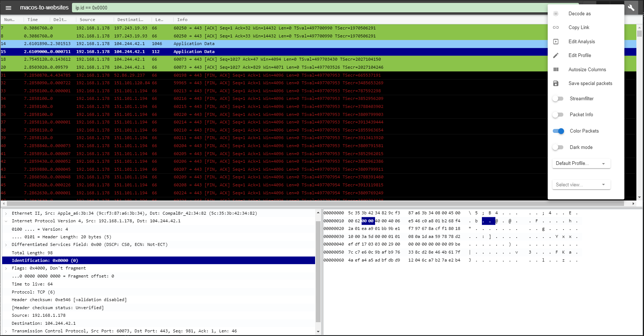Click the packet list scroll-up arrow
This screenshot has width=644, height=336.
tap(639, 27)
